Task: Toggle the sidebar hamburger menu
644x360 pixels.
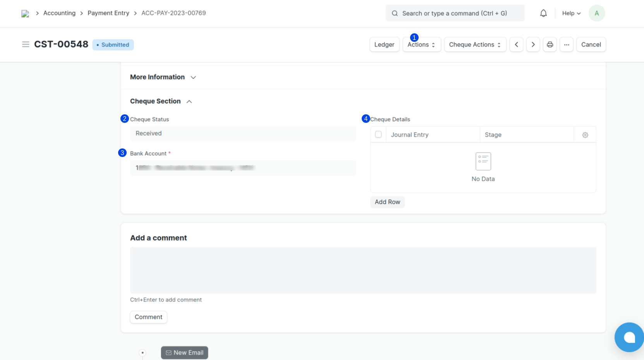Action: click(x=26, y=45)
